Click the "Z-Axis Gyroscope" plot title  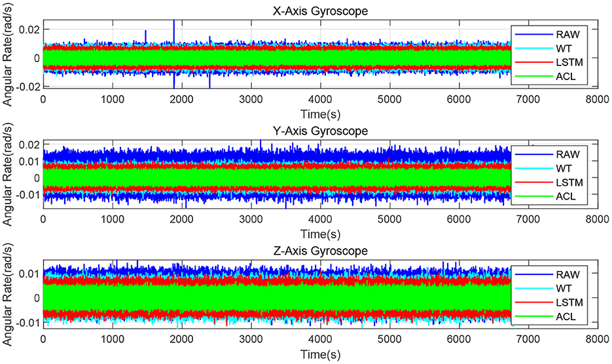(320, 251)
